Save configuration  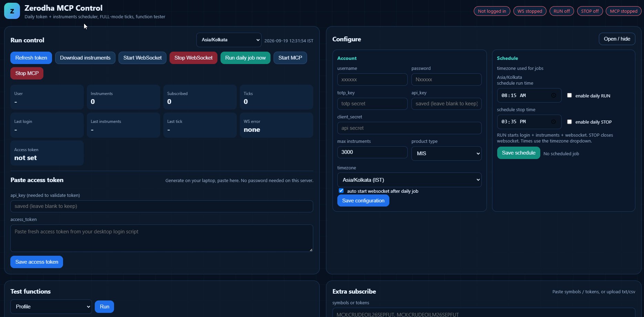click(363, 201)
